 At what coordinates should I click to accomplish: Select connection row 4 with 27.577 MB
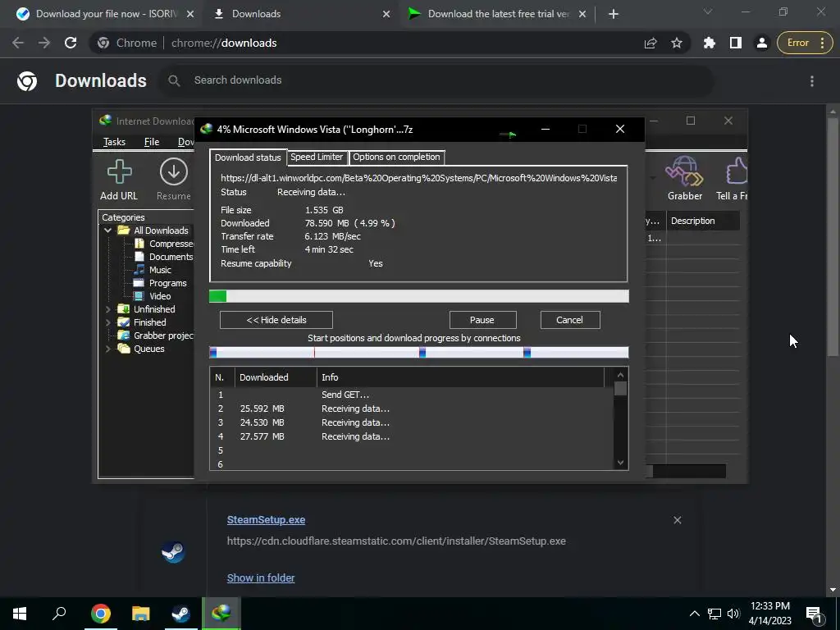point(412,436)
